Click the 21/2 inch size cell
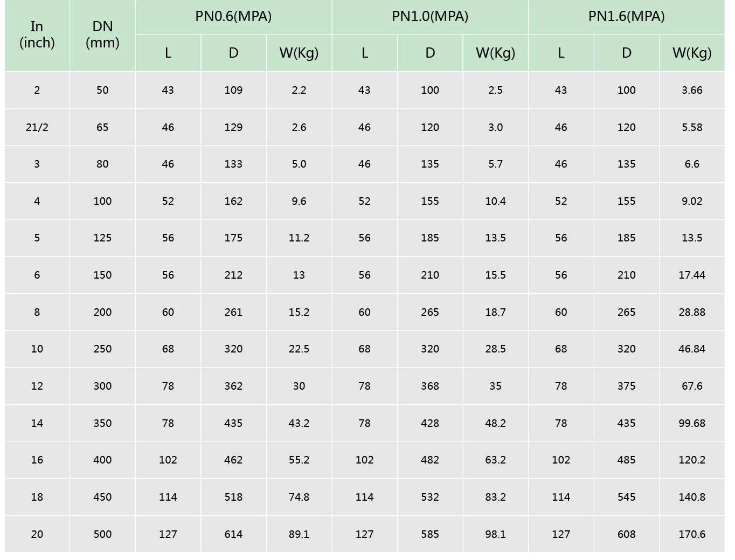 37,127
